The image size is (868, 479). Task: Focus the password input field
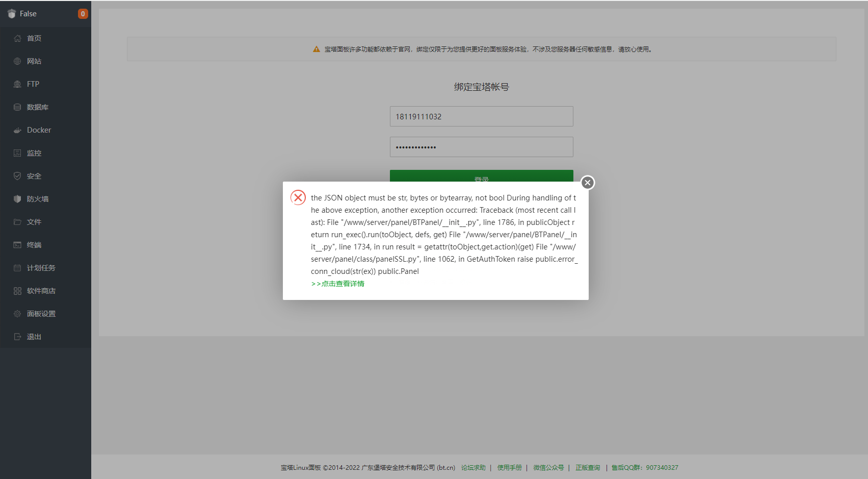[x=481, y=147]
